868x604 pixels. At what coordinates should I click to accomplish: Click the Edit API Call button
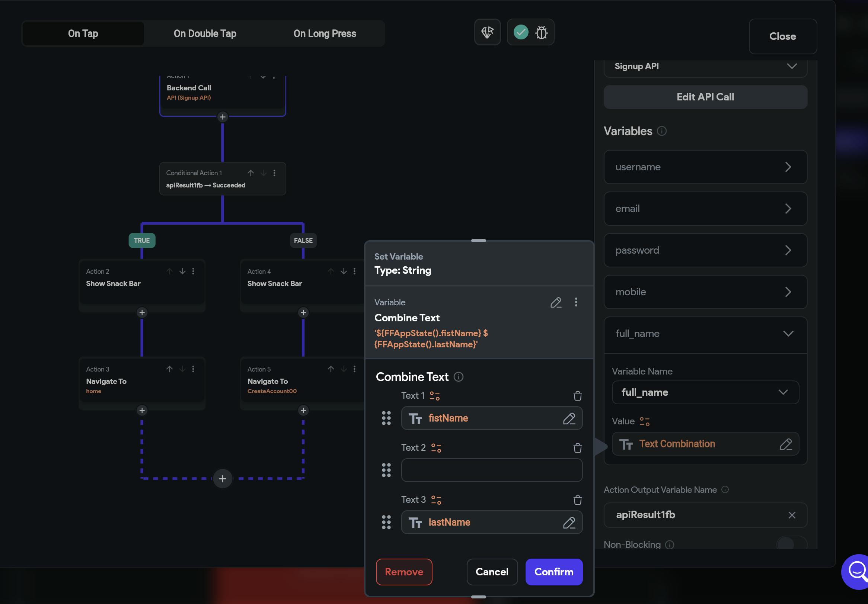pyautogui.click(x=705, y=97)
